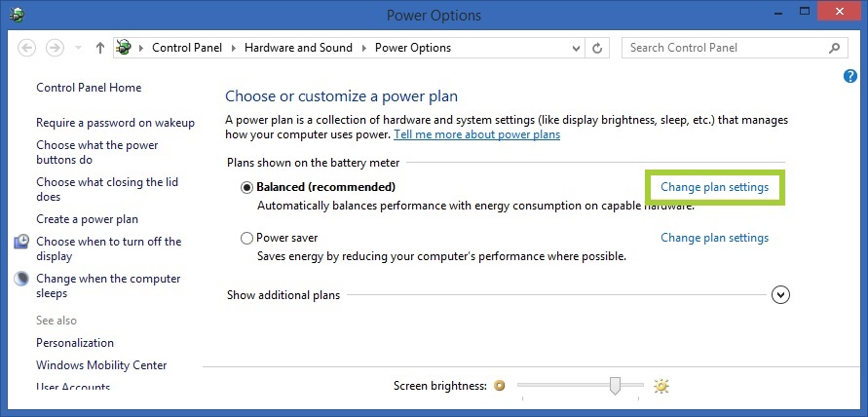The image size is (868, 417).
Task: Expand Show additional plans chevron
Action: click(x=779, y=294)
